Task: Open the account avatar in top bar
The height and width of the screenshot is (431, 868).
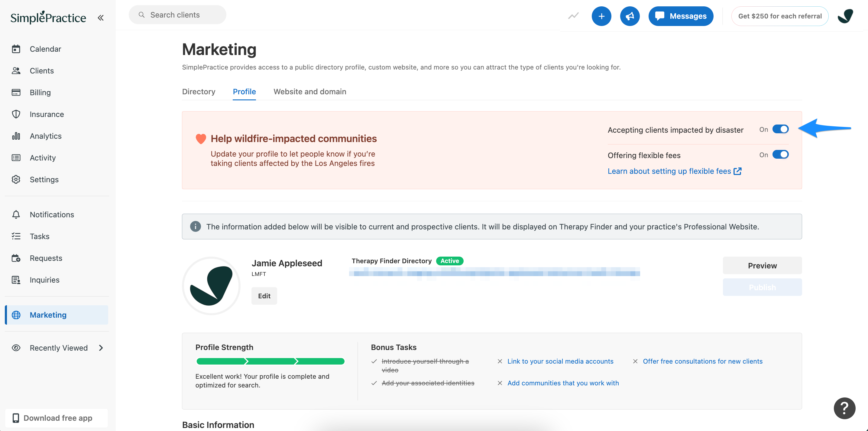Action: click(845, 16)
